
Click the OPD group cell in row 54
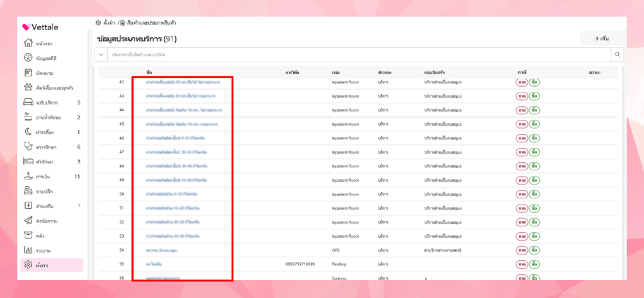coord(335,250)
